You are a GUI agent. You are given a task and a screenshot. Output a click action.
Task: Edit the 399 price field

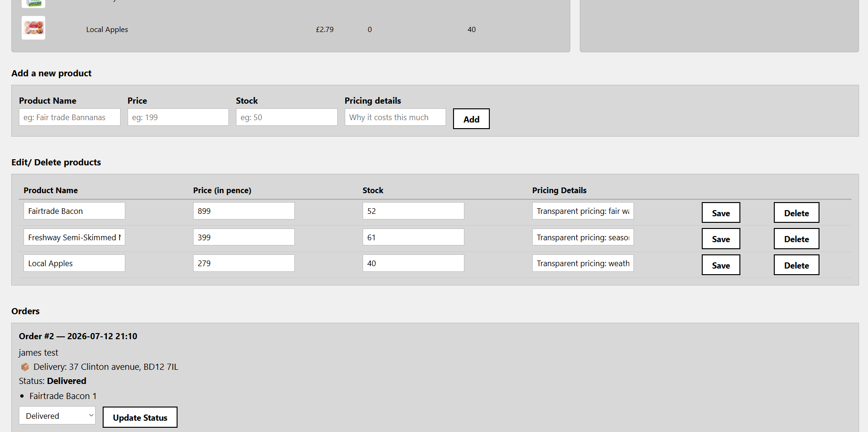244,237
